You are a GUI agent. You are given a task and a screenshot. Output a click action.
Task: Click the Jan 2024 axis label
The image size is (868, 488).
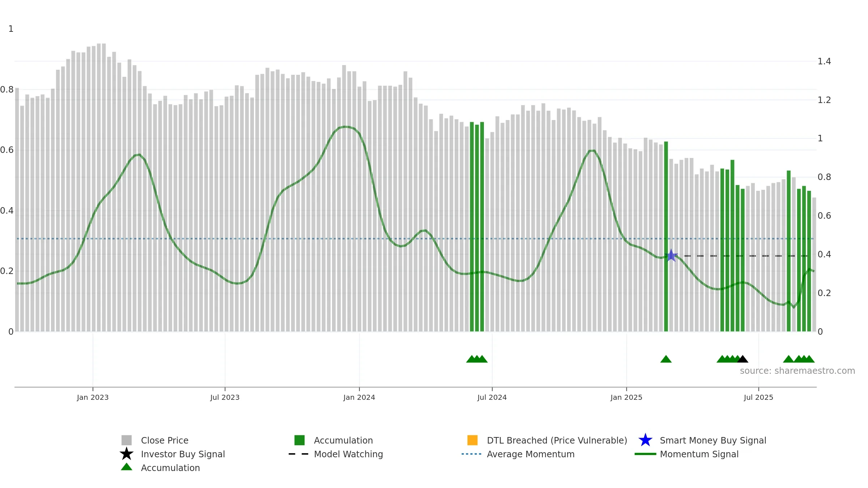[359, 398]
